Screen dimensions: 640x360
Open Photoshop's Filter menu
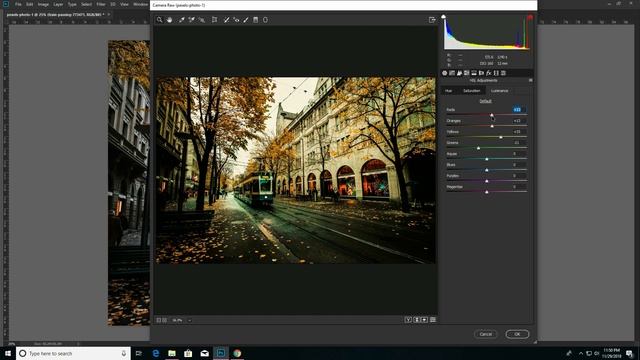(101, 4)
